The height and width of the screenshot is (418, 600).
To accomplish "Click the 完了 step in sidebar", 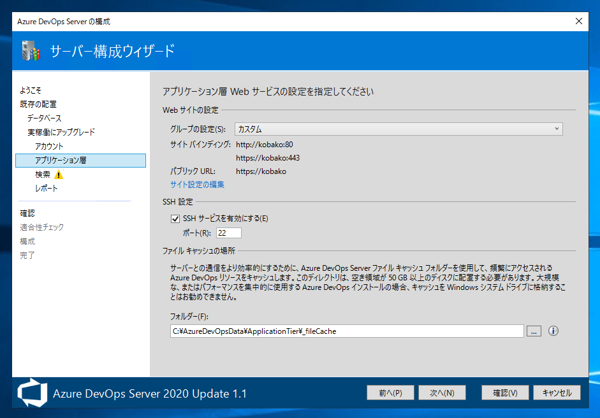I will (27, 255).
